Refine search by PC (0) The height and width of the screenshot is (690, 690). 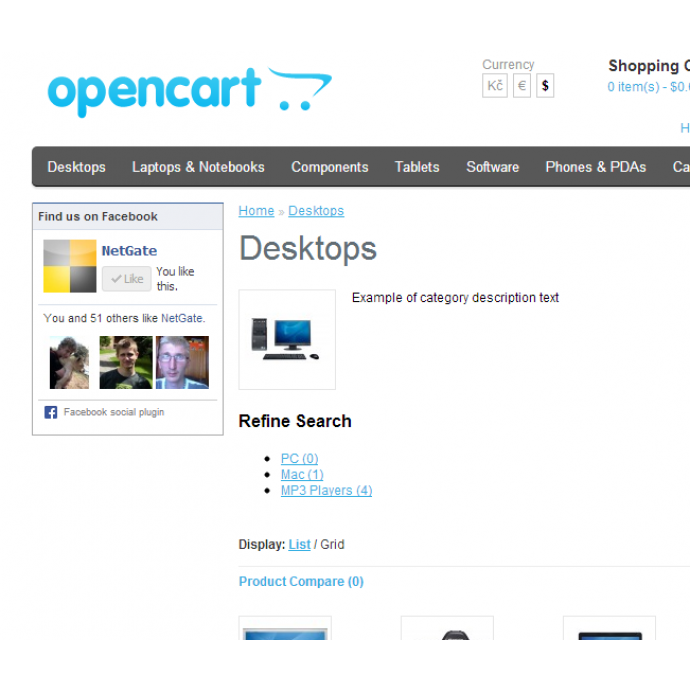[299, 459]
